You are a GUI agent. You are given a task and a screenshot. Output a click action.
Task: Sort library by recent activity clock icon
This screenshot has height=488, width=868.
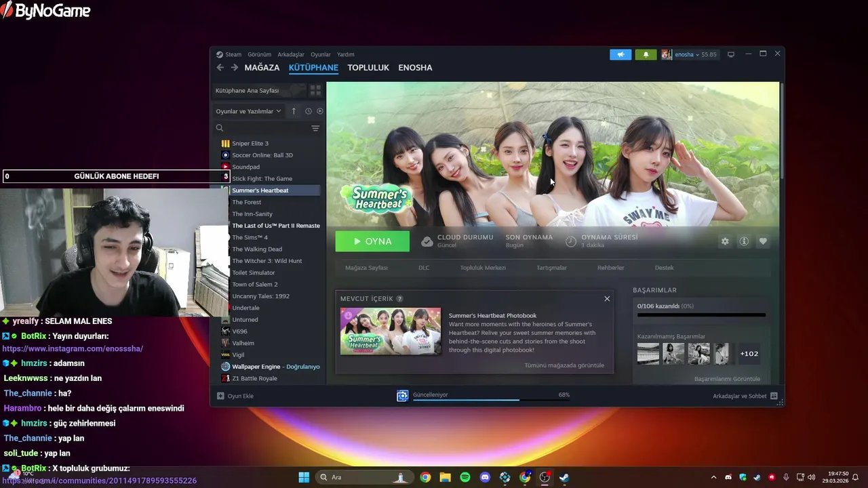click(308, 111)
